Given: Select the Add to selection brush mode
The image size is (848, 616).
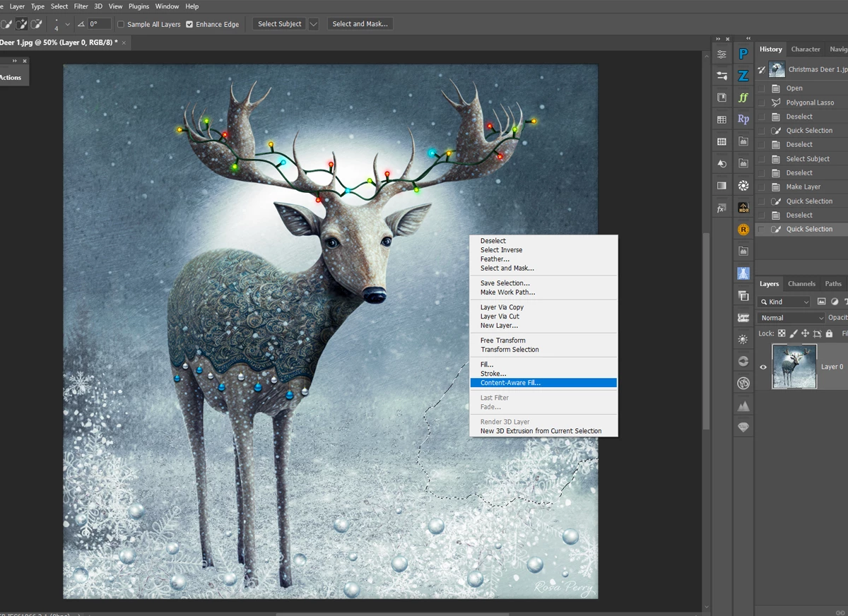Looking at the screenshot, I should pos(22,24).
